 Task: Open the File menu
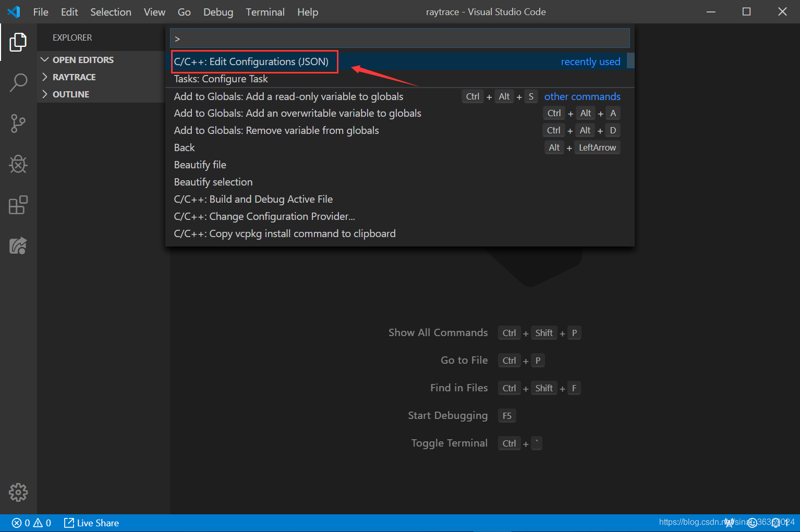(x=41, y=12)
